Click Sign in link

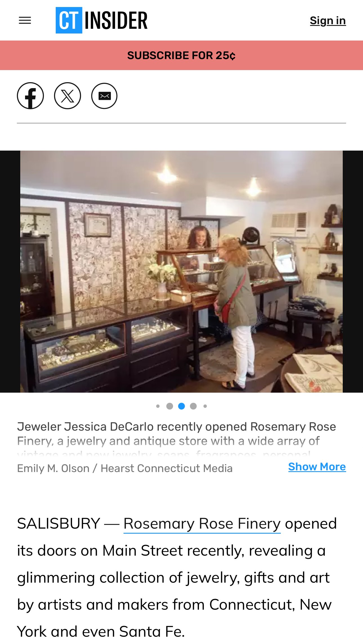pyautogui.click(x=328, y=21)
